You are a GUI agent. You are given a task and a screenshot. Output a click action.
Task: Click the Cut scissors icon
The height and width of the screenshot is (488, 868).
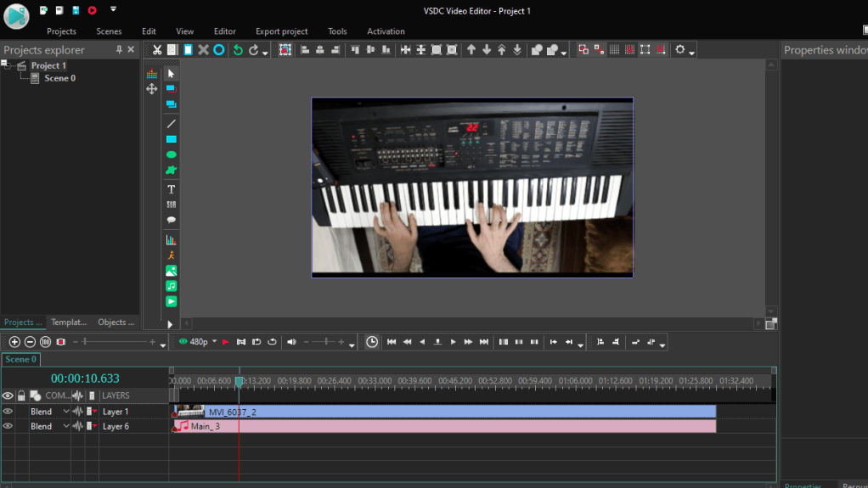point(157,50)
